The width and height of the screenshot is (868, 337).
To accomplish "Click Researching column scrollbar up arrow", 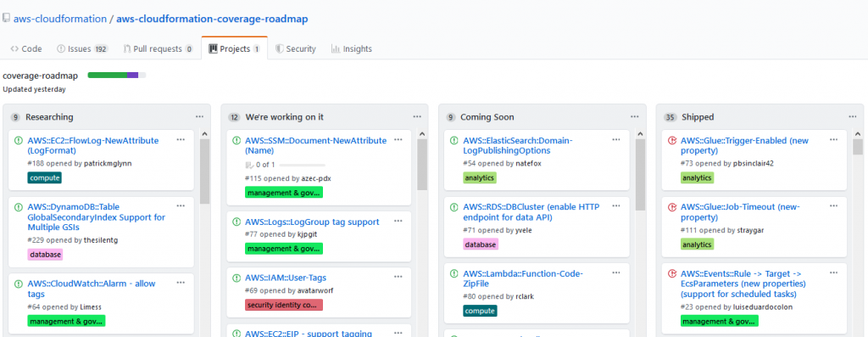I will [x=205, y=134].
